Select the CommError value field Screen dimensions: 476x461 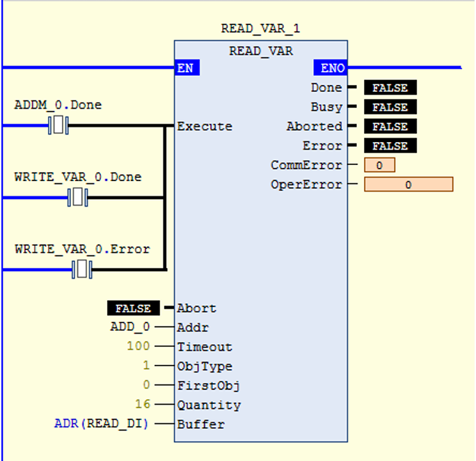click(379, 166)
